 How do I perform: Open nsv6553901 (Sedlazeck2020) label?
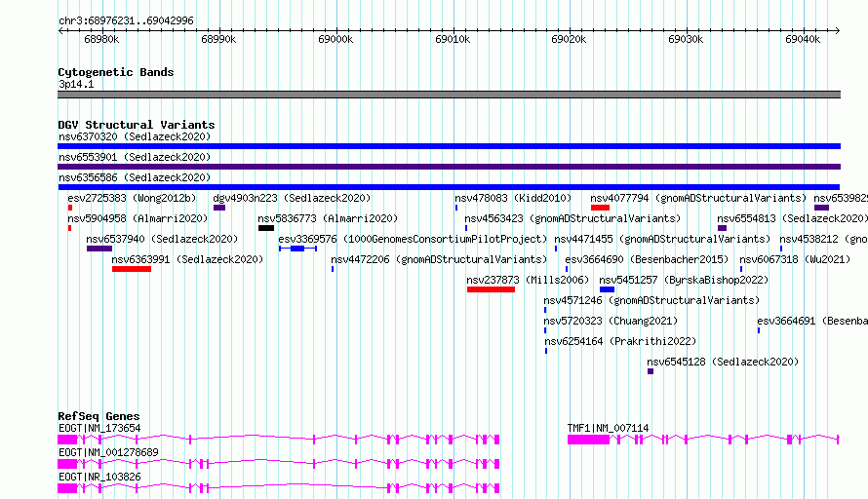coord(135,157)
